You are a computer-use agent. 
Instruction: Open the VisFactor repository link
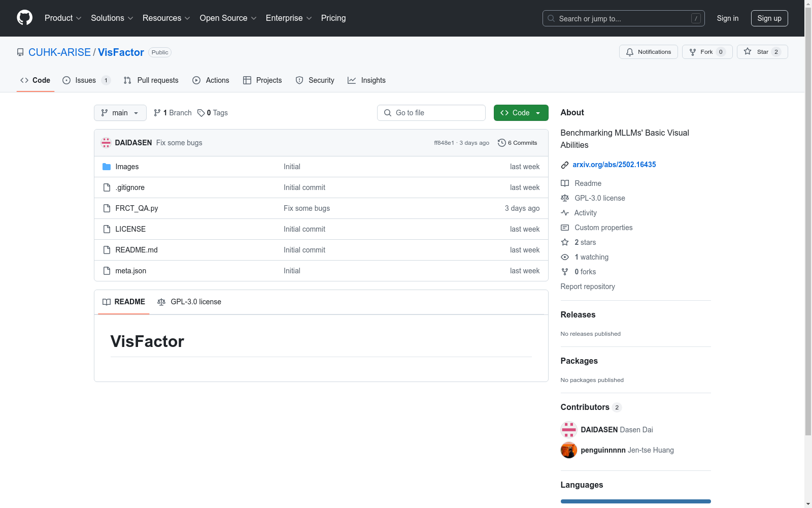coord(121,52)
